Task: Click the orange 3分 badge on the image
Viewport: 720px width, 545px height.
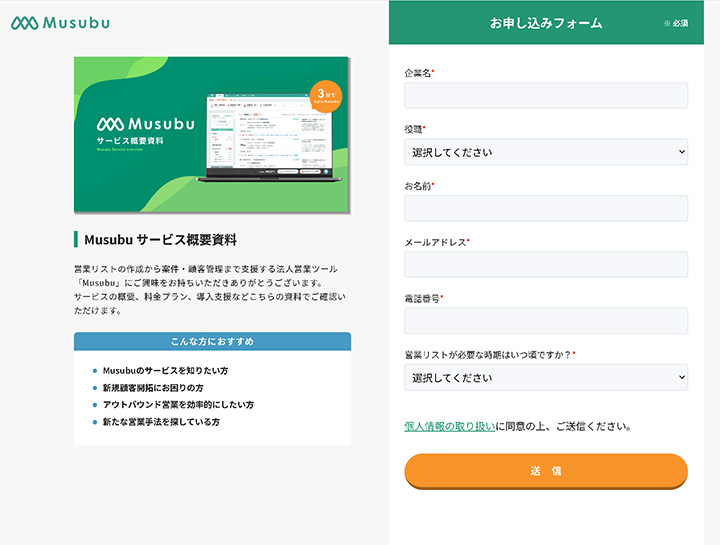Action: [326, 96]
